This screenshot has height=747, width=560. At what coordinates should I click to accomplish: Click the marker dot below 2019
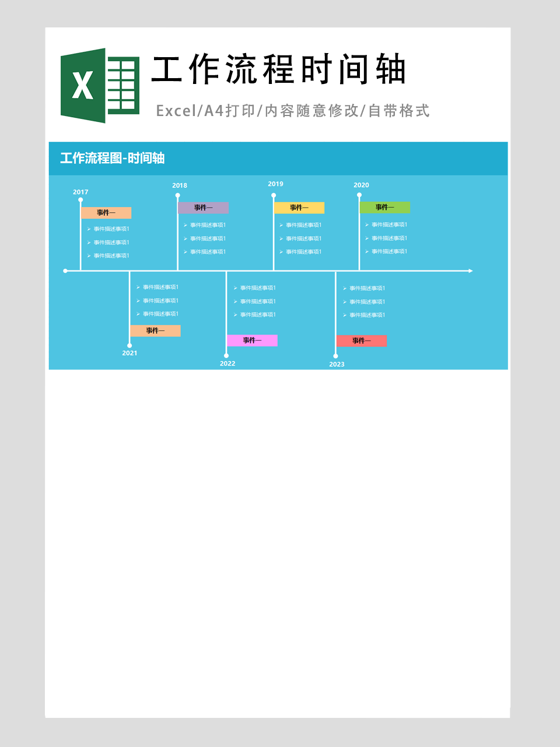(274, 195)
